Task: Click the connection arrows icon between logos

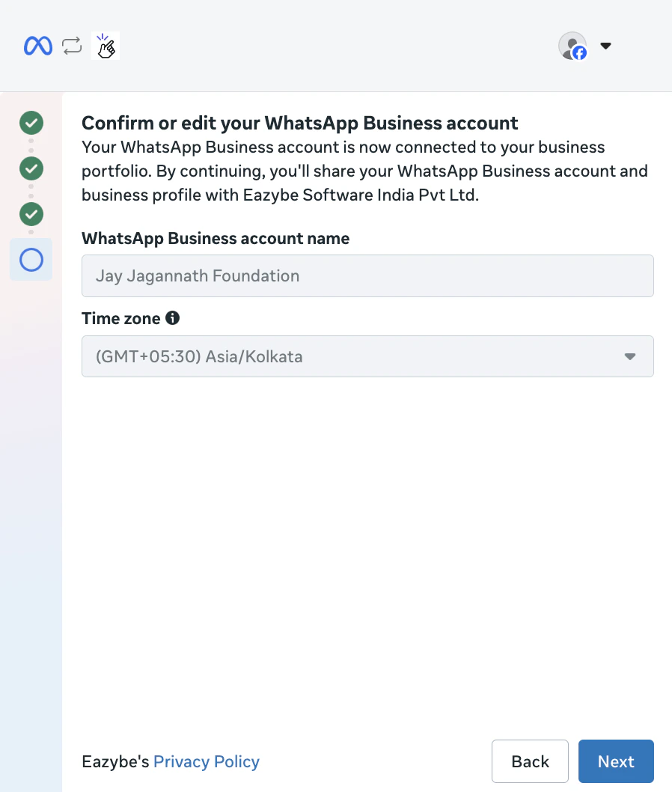Action: 72,46
